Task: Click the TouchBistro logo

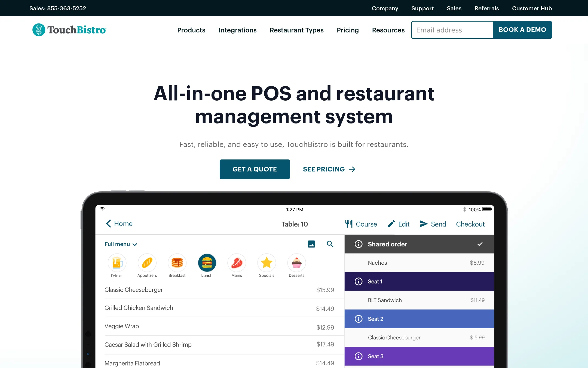Action: [69, 30]
